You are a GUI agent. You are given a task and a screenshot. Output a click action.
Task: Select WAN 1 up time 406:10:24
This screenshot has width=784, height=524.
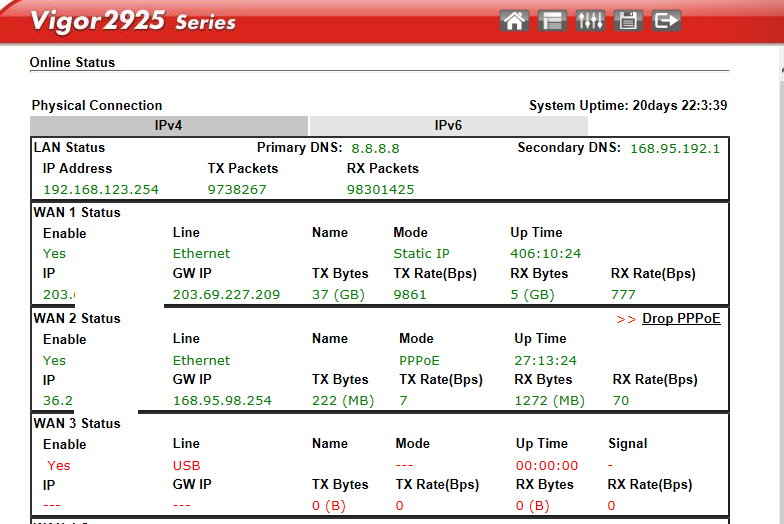(x=546, y=254)
